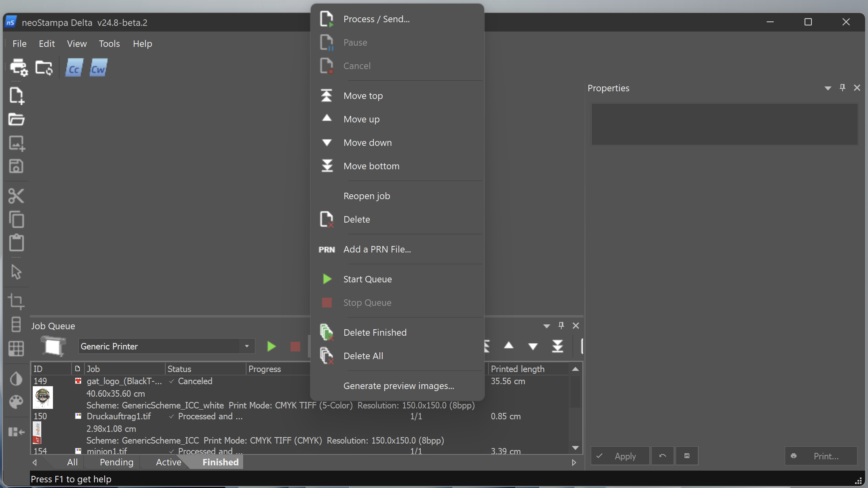
Task: Expand the Job Queue panel menu arrow
Action: click(547, 326)
